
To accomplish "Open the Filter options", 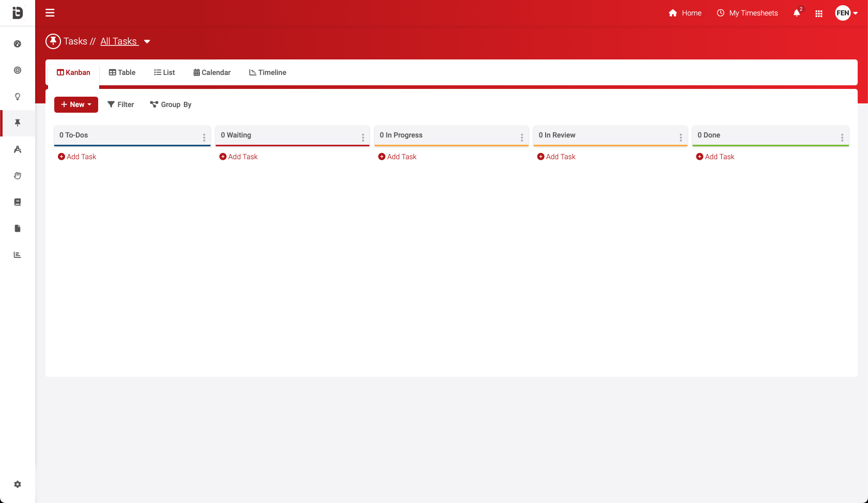I will (120, 104).
